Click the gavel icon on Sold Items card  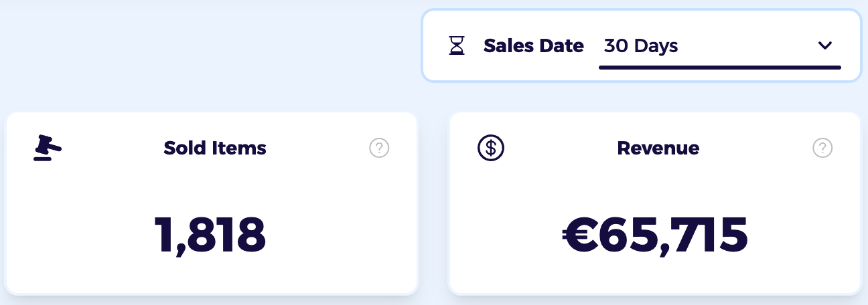coord(47,148)
